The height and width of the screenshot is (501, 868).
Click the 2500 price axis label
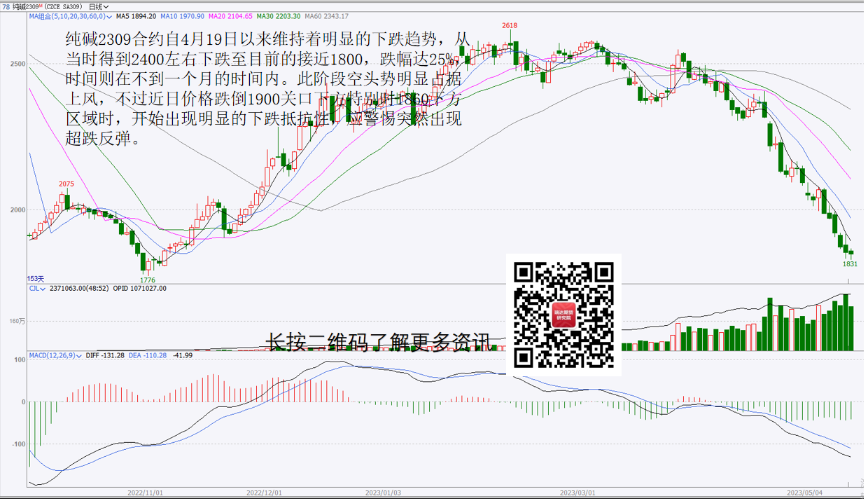pos(17,64)
